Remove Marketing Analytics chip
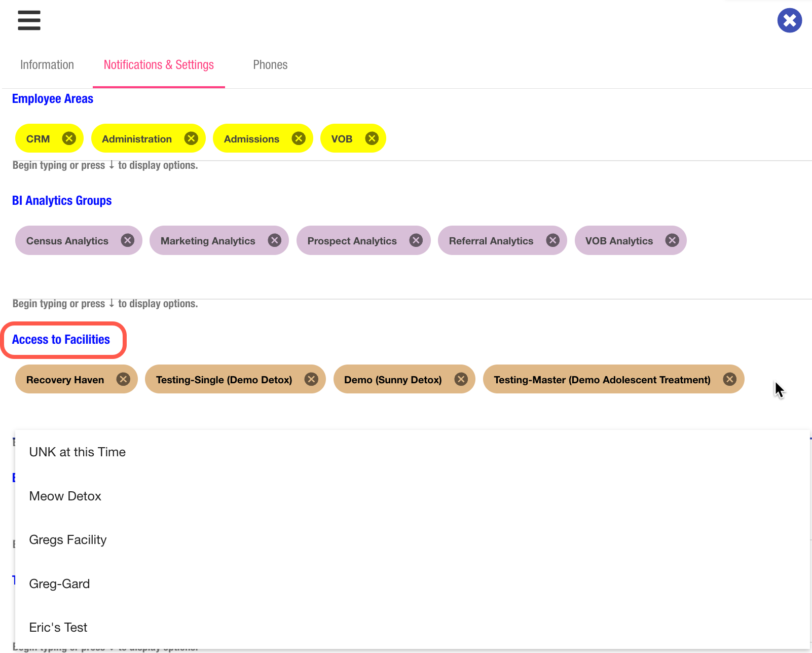 [x=274, y=240]
